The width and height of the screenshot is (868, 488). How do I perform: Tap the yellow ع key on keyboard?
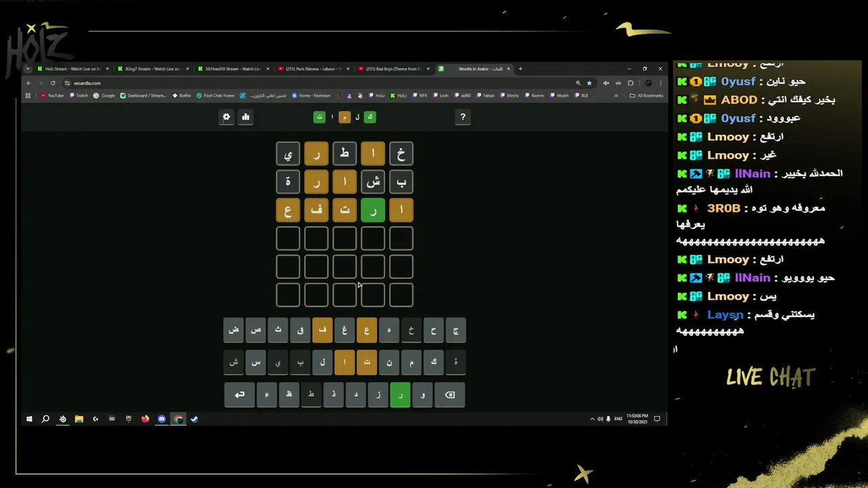click(x=367, y=330)
